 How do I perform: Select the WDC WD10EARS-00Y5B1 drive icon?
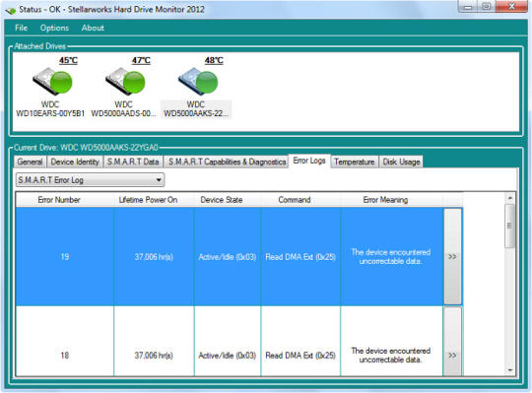[x=52, y=82]
